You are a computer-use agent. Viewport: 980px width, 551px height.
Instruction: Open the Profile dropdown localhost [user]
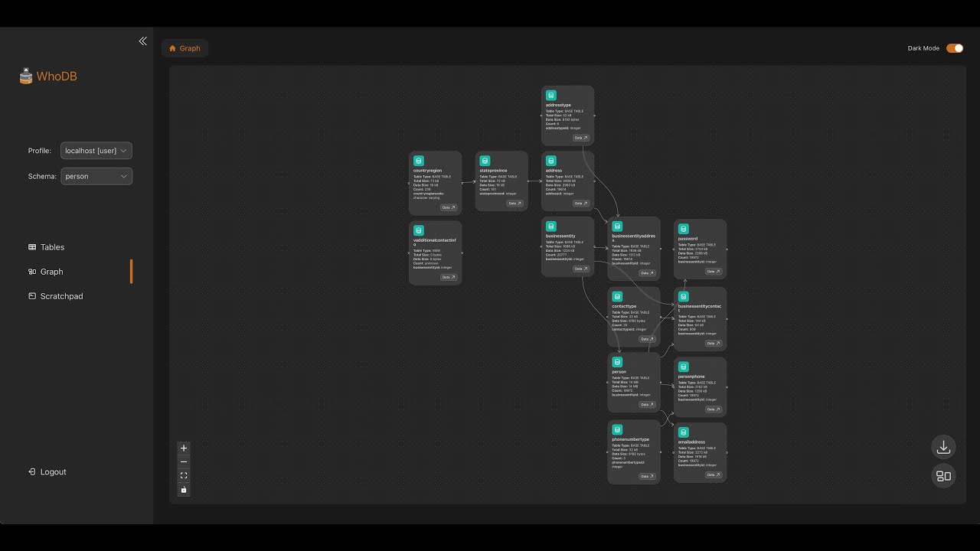click(96, 151)
